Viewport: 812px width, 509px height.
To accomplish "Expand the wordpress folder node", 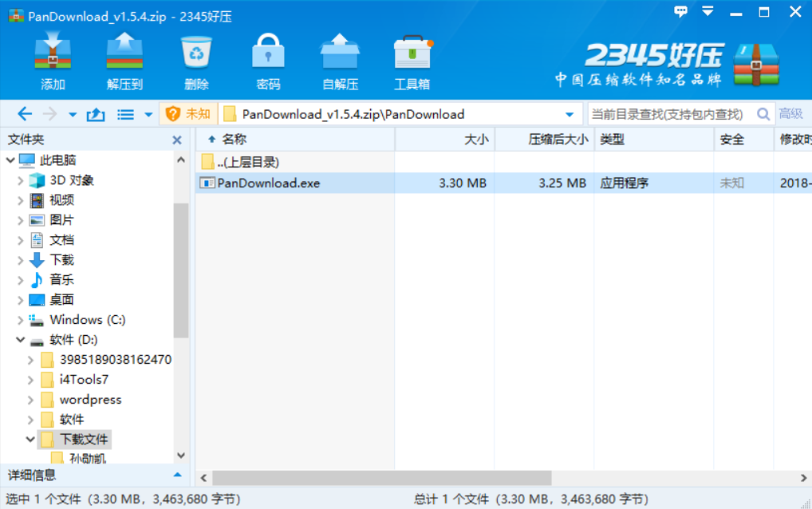I will 30,400.
